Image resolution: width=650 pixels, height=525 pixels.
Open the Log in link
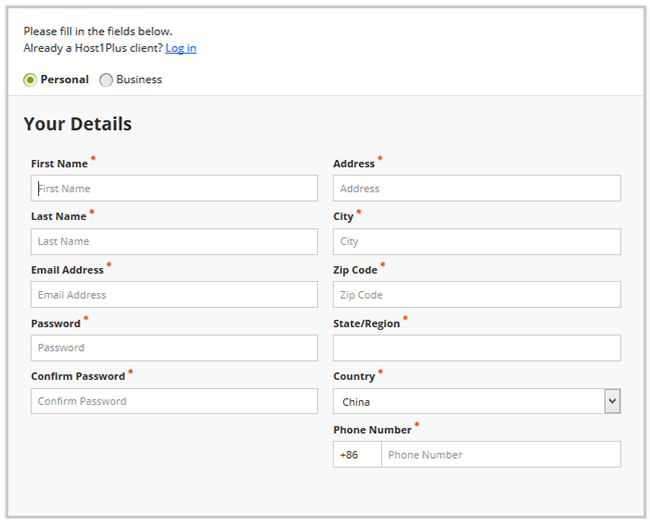coord(181,48)
